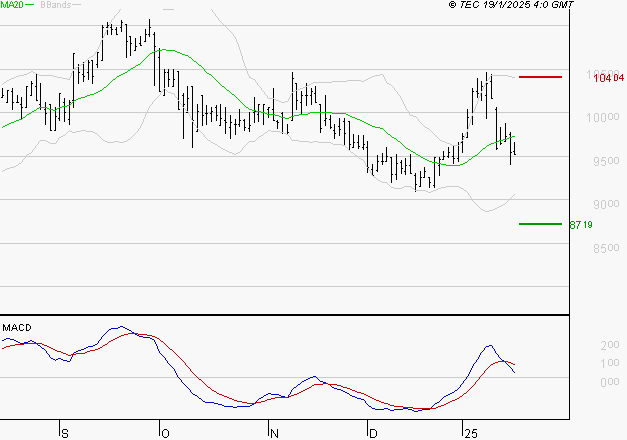
Task: Click the MACD panel label
Action: [x=17, y=328]
